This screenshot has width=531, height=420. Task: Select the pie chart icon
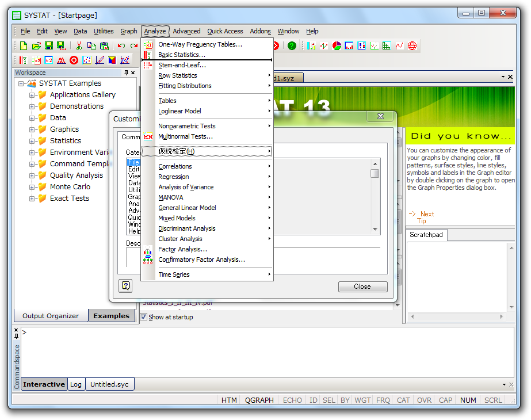click(337, 45)
